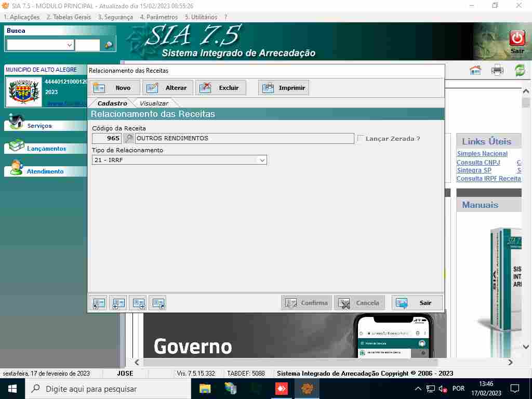Click the Imprimir button

click(x=284, y=88)
